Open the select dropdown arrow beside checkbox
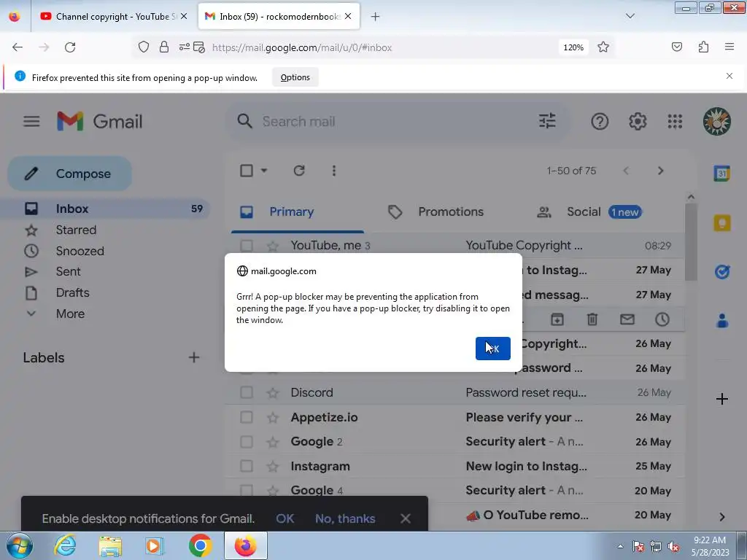Image resolution: width=747 pixels, height=560 pixels. tap(264, 171)
